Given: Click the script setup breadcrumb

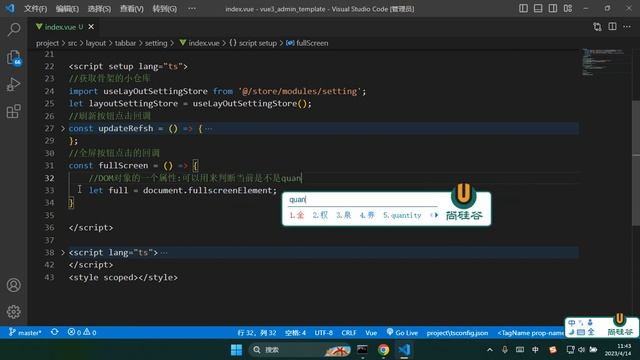Looking at the screenshot, I should tap(253, 43).
